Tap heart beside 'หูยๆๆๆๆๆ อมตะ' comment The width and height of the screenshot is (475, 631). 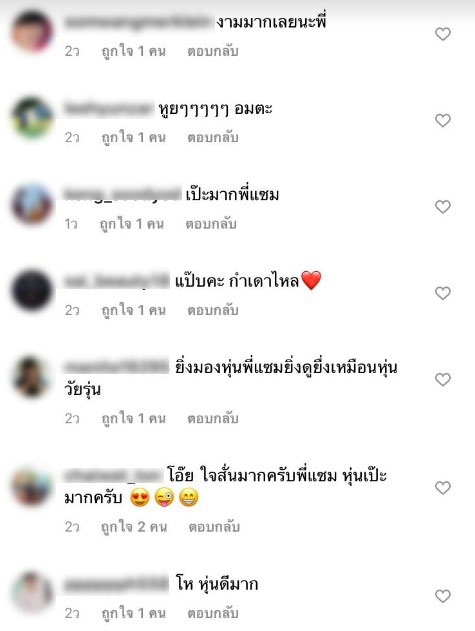click(442, 120)
